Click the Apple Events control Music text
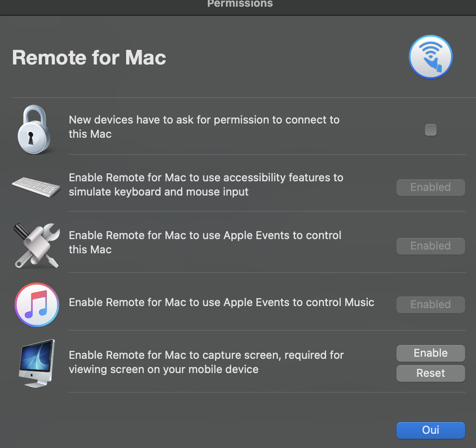Viewport: 476px width, 448px height. click(x=221, y=302)
